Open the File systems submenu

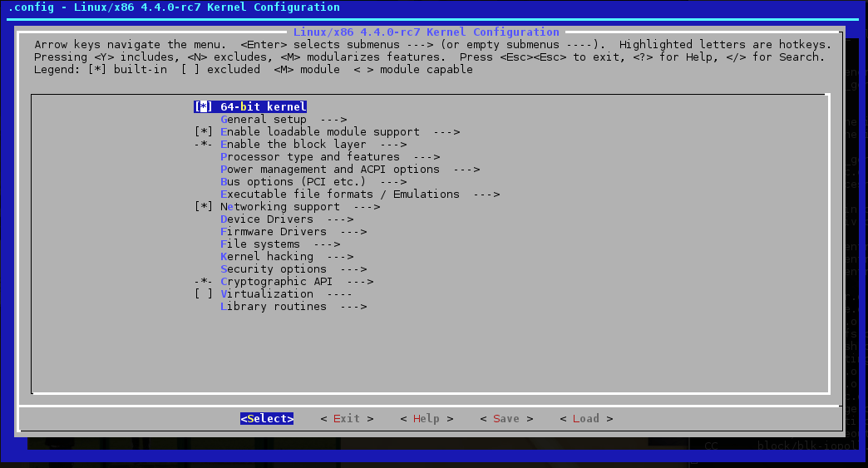click(x=280, y=244)
